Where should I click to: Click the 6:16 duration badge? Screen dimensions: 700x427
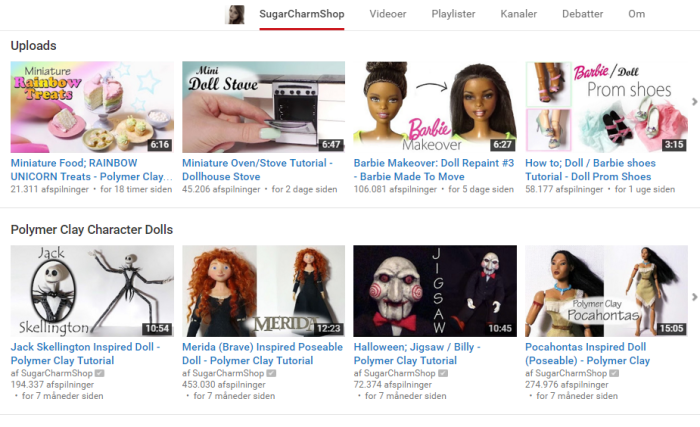tap(159, 145)
